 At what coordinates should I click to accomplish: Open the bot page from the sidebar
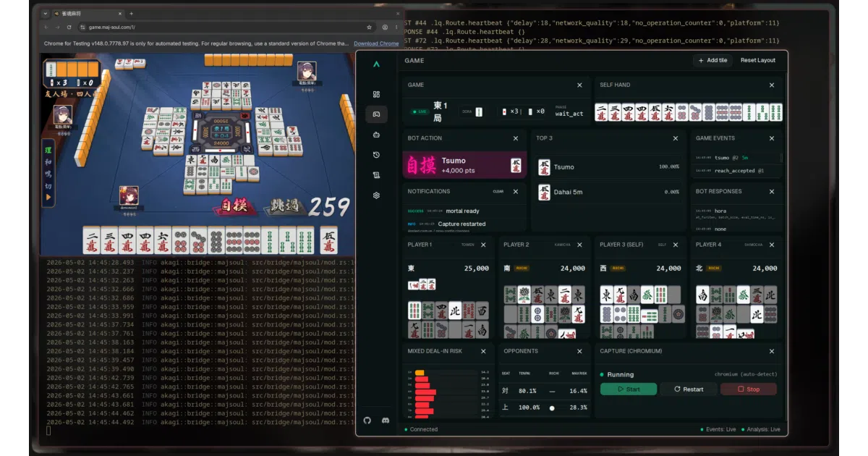pyautogui.click(x=376, y=135)
